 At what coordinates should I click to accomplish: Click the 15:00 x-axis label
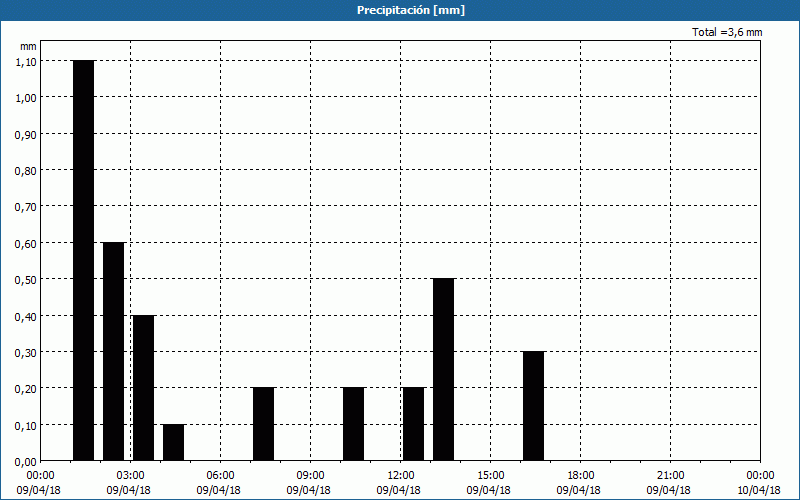pyautogui.click(x=490, y=476)
